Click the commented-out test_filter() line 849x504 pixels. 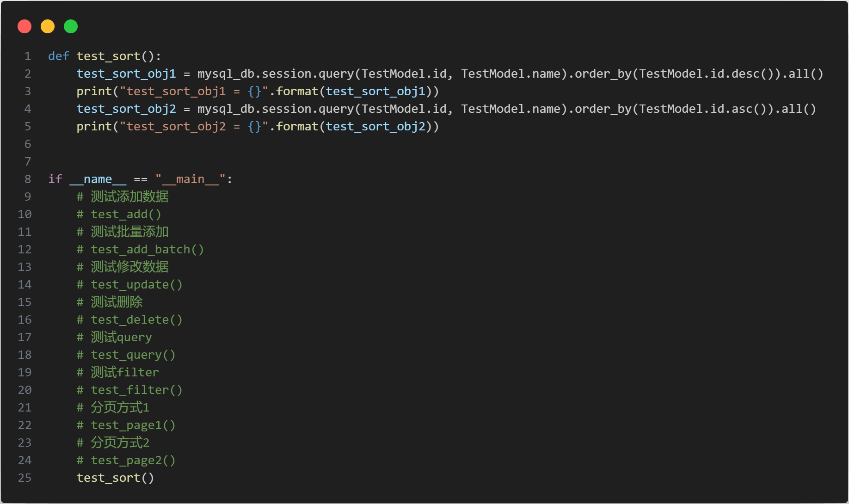tap(136, 390)
